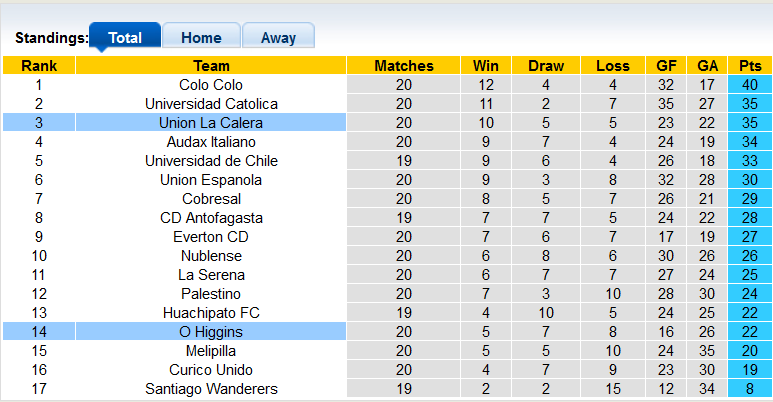The image size is (773, 402).
Task: Open the Home standings tab
Action: 201,38
